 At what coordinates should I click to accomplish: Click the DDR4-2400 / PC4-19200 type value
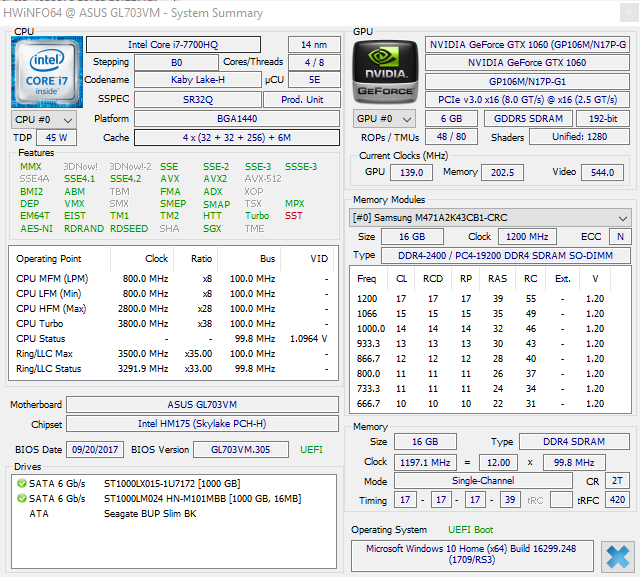point(505,255)
